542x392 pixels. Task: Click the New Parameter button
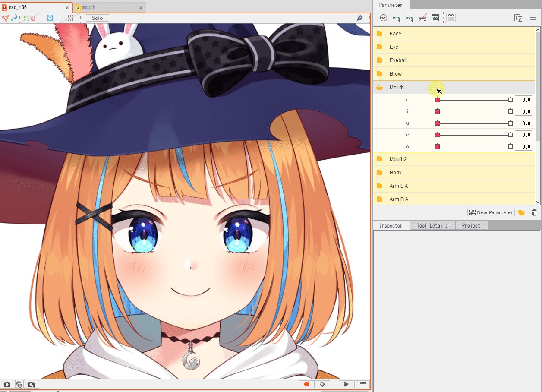coord(491,212)
